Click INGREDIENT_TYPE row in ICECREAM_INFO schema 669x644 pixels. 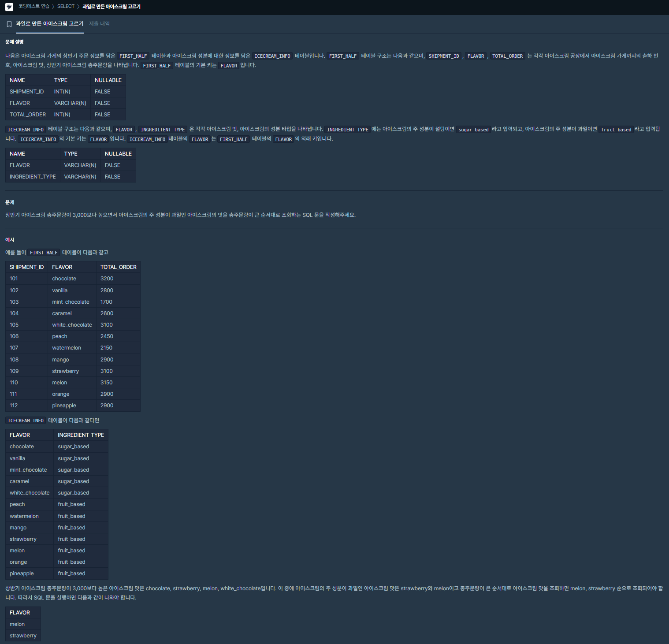(71, 177)
